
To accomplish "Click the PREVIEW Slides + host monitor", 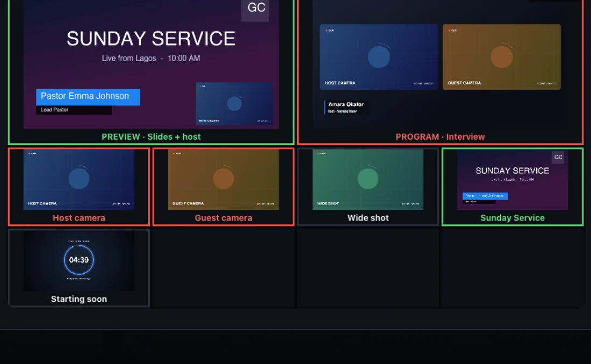I will click(x=151, y=71).
